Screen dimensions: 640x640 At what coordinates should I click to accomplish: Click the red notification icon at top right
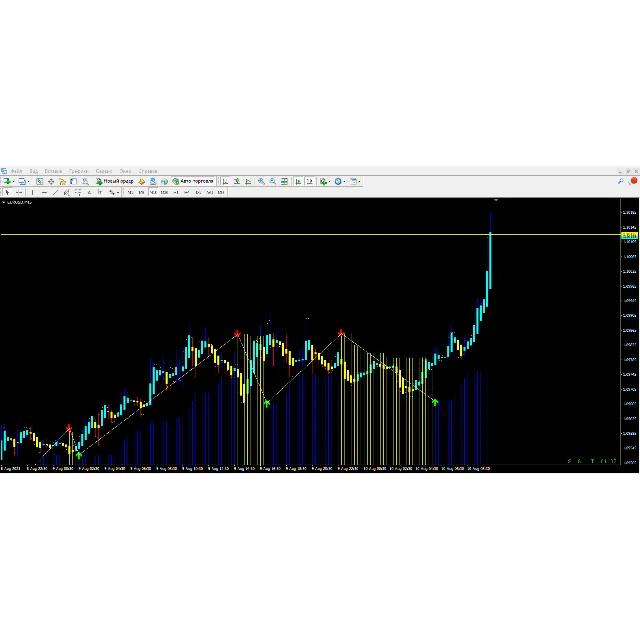[x=633, y=181]
